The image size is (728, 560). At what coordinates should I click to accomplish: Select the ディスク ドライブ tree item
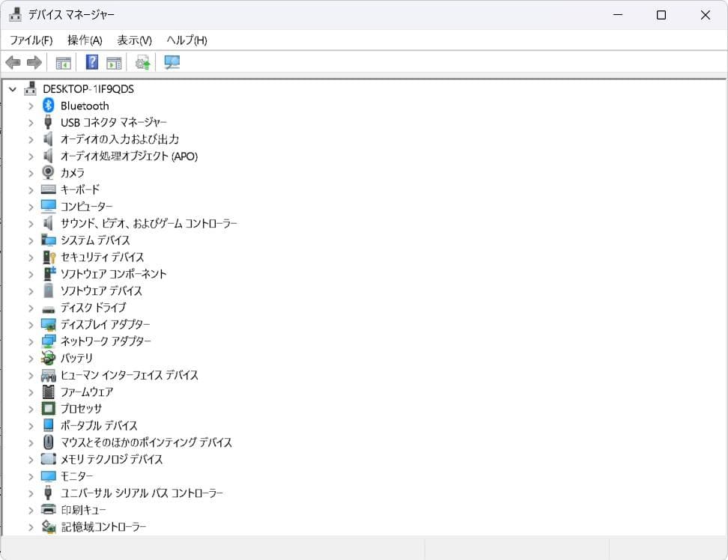coord(93,308)
